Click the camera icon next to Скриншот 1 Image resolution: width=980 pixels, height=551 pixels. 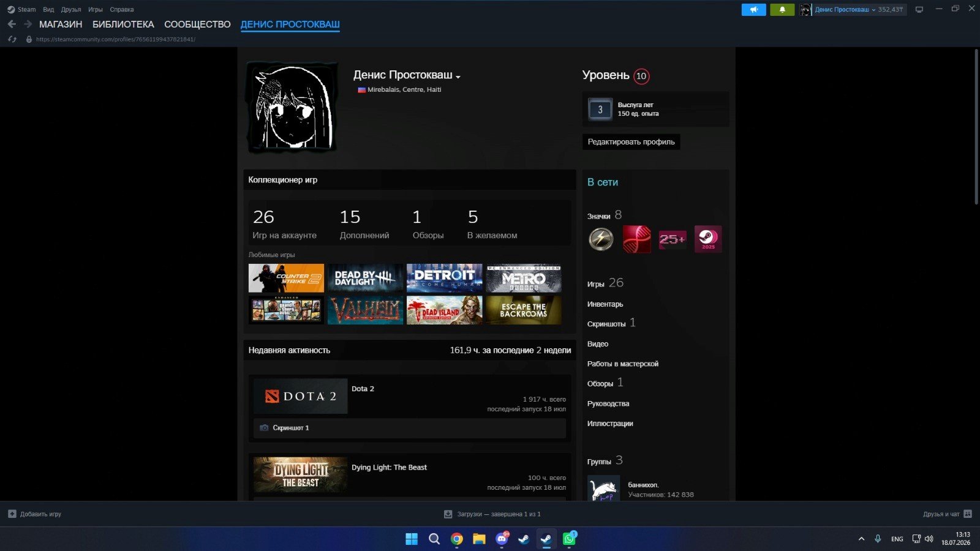tap(264, 428)
